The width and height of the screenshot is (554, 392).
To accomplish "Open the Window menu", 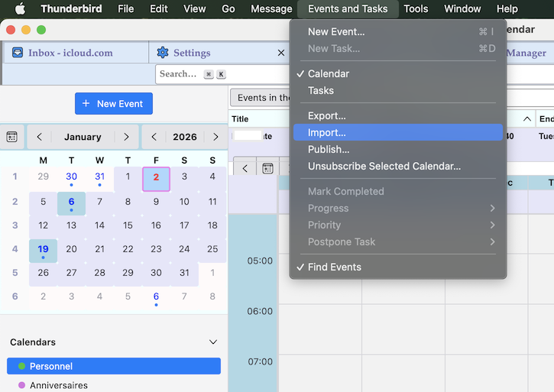I will [x=462, y=8].
